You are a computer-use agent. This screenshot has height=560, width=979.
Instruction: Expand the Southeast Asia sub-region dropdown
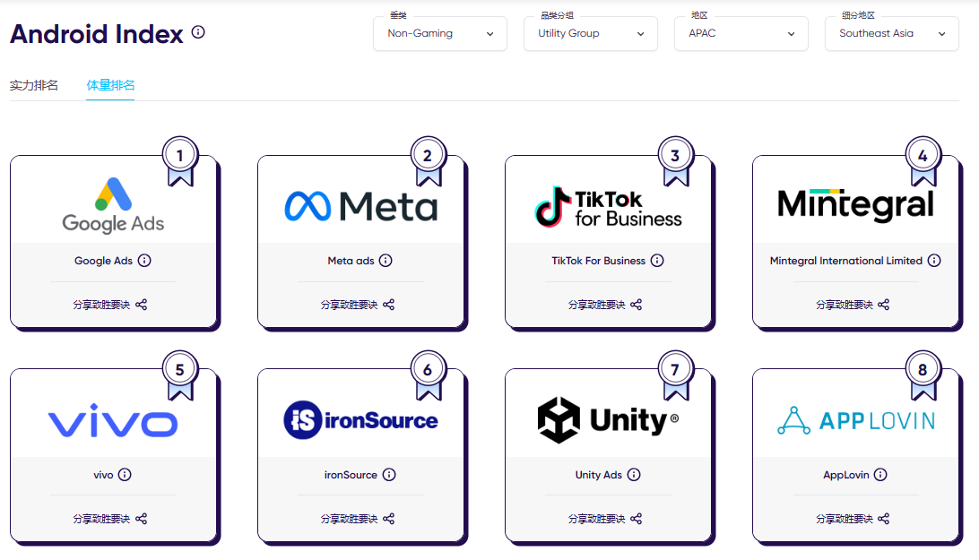[x=891, y=34]
